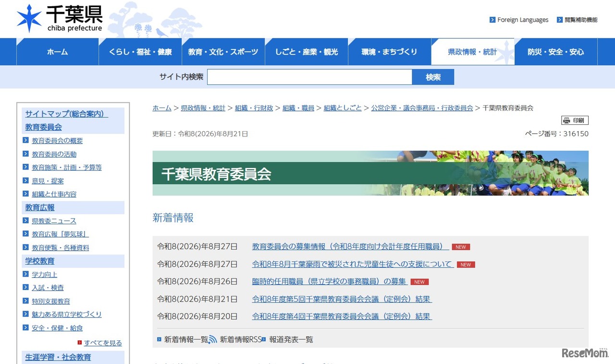Image resolution: width=615 pixels, height=364 pixels.
Task: Open 県教委ニュース sidebar link
Action: [x=54, y=221]
